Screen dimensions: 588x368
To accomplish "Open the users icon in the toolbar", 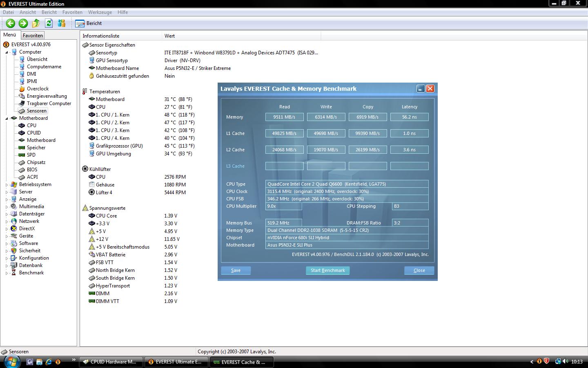I will (62, 23).
